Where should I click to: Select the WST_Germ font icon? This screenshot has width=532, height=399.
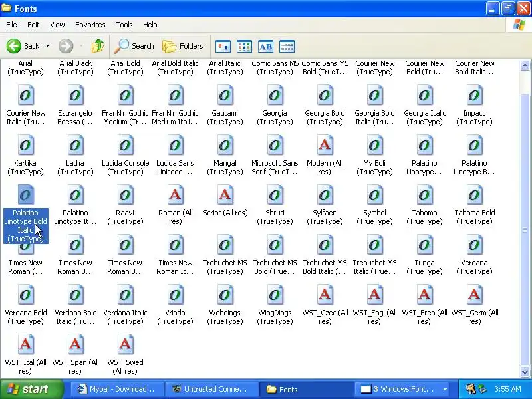tap(474, 295)
